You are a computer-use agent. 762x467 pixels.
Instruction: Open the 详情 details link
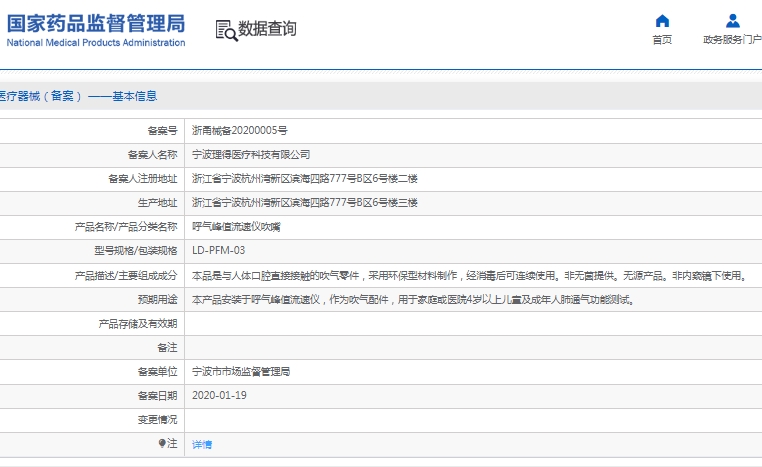pyautogui.click(x=202, y=444)
